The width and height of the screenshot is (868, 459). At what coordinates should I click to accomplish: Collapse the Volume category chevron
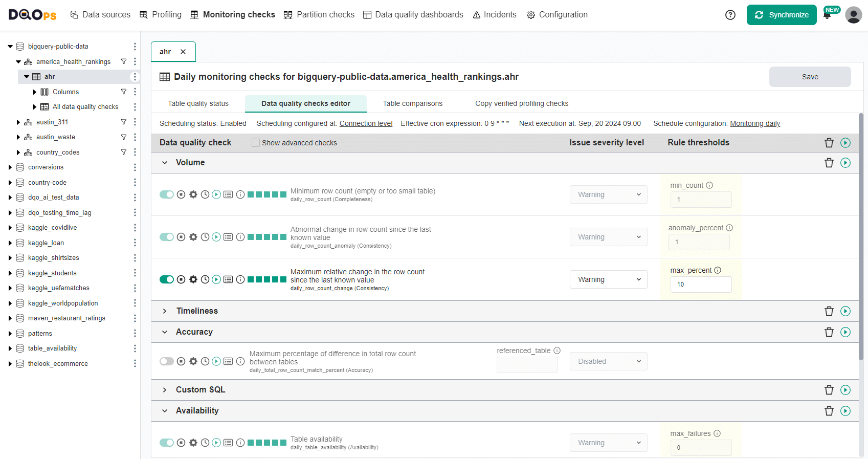click(165, 163)
